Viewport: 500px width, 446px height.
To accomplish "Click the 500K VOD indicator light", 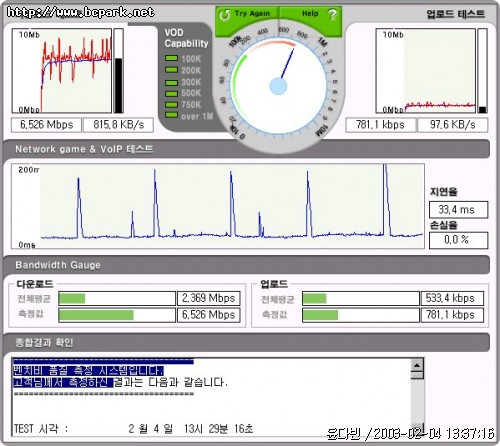I will pyautogui.click(x=171, y=93).
